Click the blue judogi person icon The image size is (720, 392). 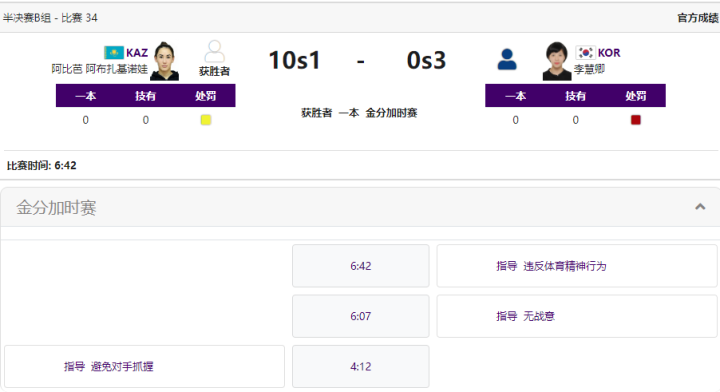click(x=507, y=59)
